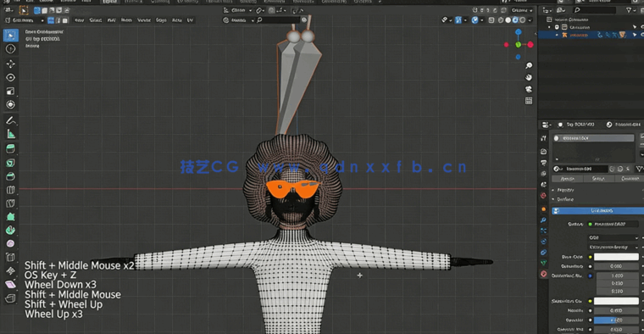The height and width of the screenshot is (334, 644).
Task: Switch to material preview shading
Action: [515, 20]
